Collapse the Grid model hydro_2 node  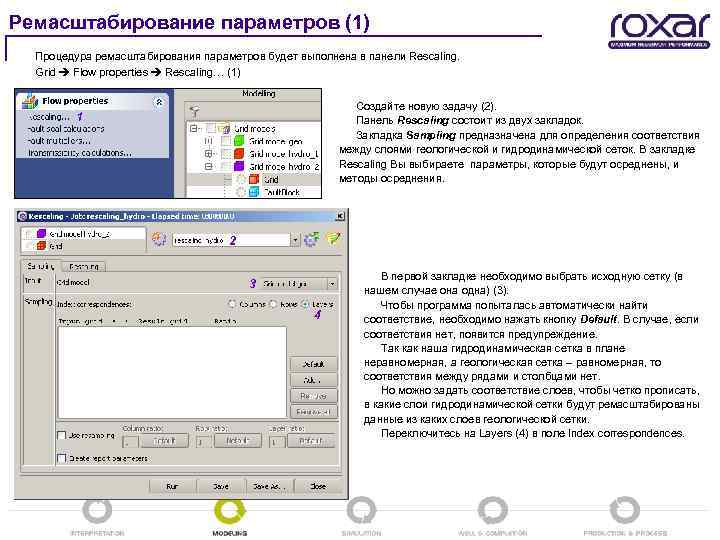pos(208,166)
